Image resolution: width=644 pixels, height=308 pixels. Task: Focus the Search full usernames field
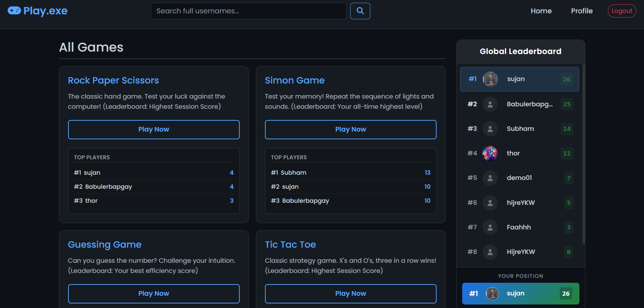click(x=248, y=11)
